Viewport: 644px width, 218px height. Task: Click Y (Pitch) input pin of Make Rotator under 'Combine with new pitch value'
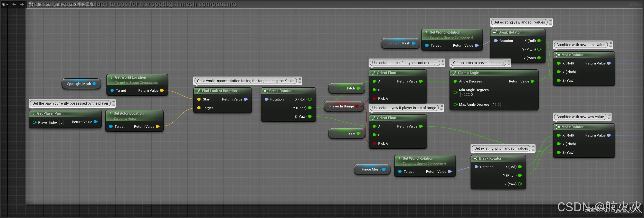559,72
